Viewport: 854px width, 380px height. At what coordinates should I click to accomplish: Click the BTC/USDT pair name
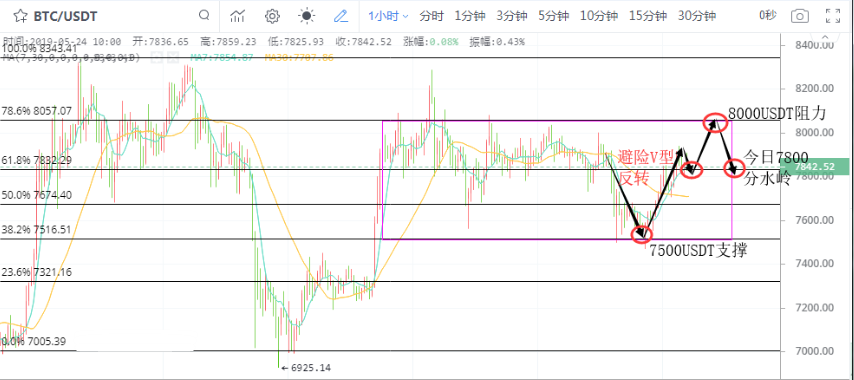point(65,16)
